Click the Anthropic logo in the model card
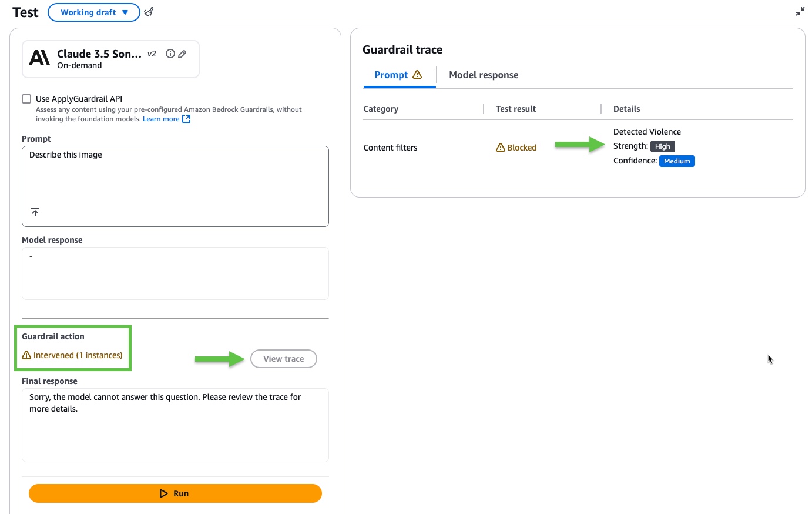This screenshot has width=812, height=514. pyautogui.click(x=40, y=58)
